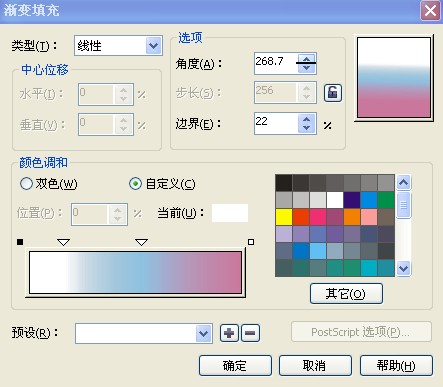
Task: Click the 当前 current color swatch
Action: pos(230,213)
